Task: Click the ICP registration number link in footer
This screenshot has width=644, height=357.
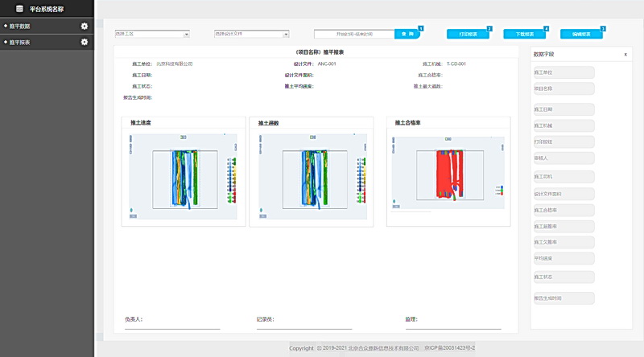Action: click(450, 348)
